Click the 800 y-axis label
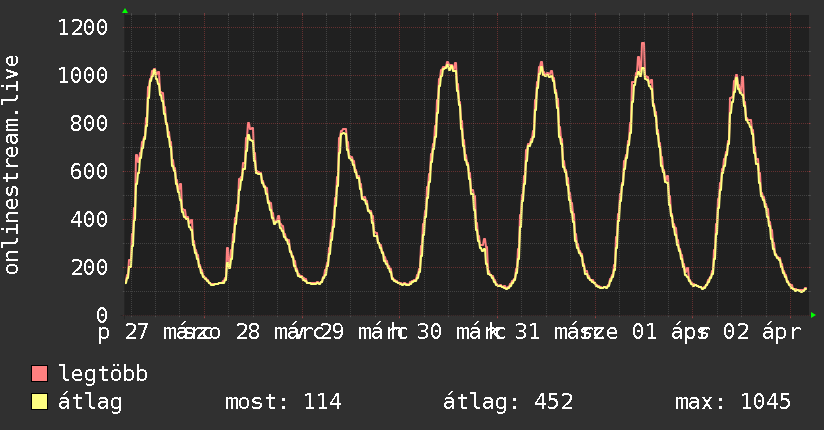Viewport: 824px width, 430px height. [x=89, y=124]
